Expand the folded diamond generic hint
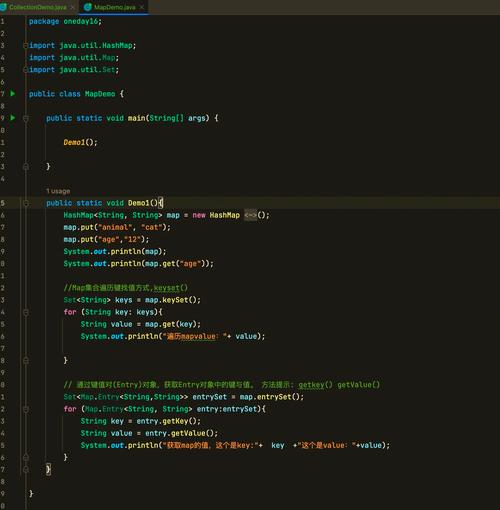The height and width of the screenshot is (510, 500). pyautogui.click(x=250, y=215)
